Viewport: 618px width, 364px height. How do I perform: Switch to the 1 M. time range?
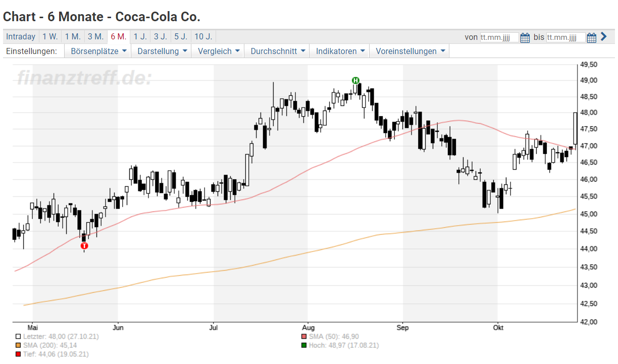(73, 36)
